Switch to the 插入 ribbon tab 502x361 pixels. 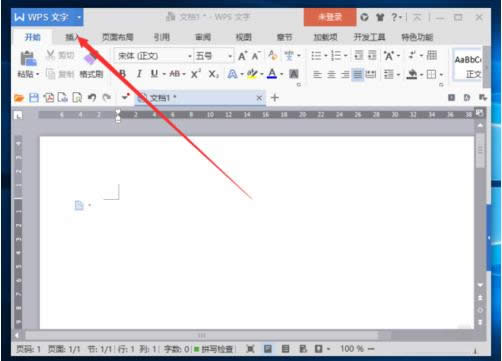pyautogui.click(x=72, y=37)
